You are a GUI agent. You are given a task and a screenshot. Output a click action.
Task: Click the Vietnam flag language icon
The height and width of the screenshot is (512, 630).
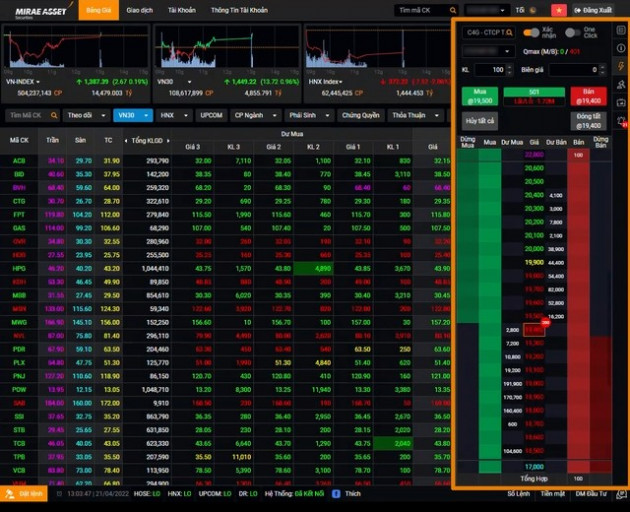[558, 10]
